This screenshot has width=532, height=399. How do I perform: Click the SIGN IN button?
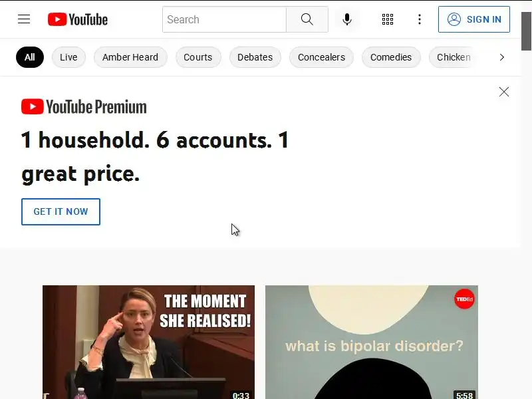coord(474,19)
